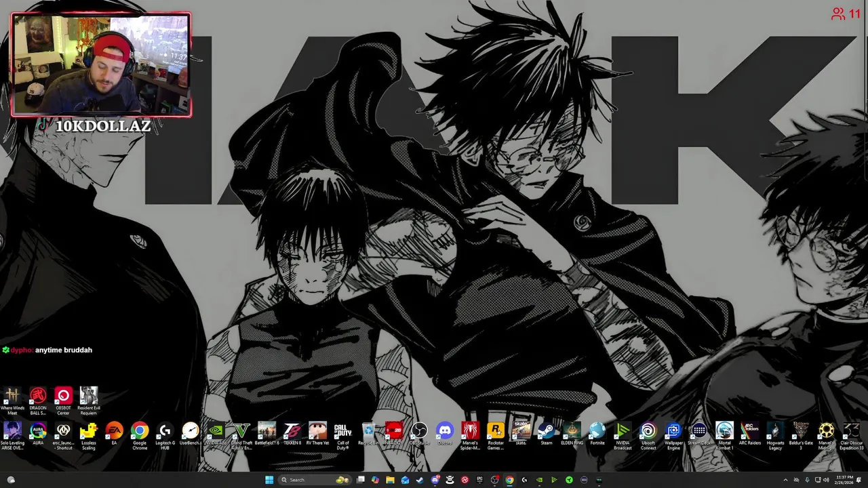The width and height of the screenshot is (868, 488).
Task: Select the ersc_launcher shortcut icon
Action: [63, 436]
